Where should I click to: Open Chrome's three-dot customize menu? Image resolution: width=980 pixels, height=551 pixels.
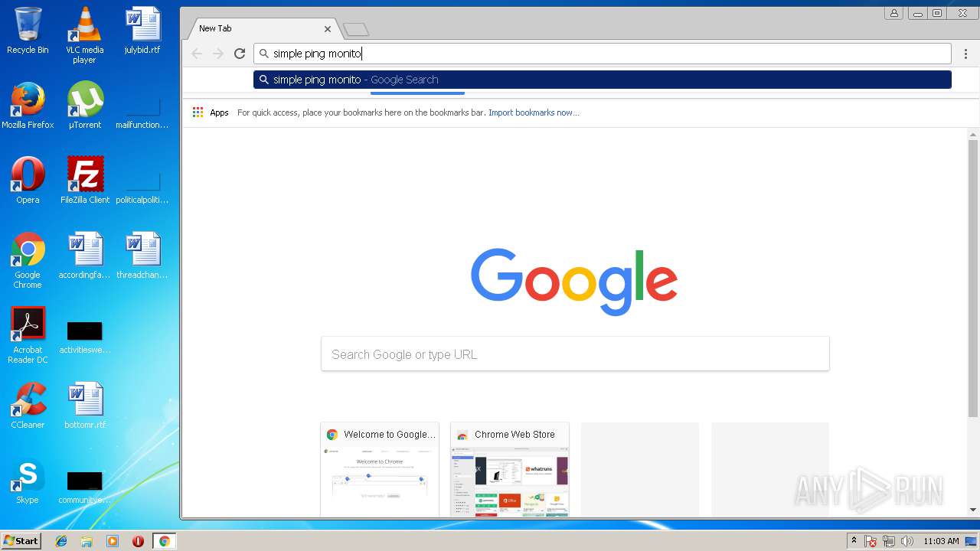(966, 54)
